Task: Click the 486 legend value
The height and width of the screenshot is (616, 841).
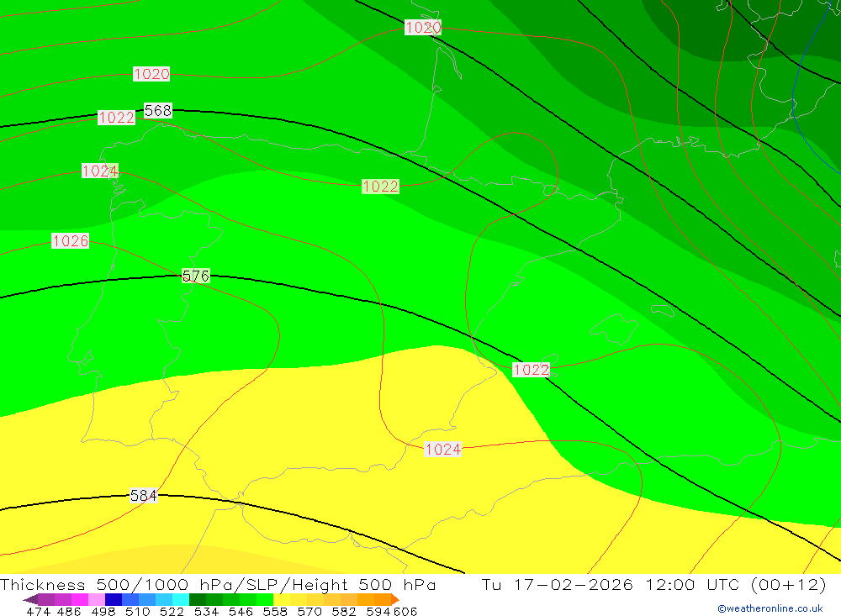Action: 69,611
